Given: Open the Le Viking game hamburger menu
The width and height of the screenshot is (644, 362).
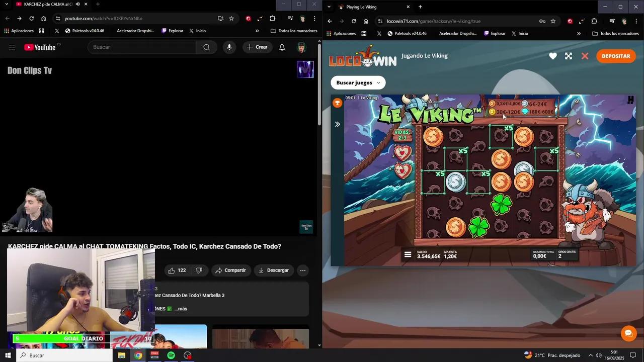Looking at the screenshot, I should (408, 255).
